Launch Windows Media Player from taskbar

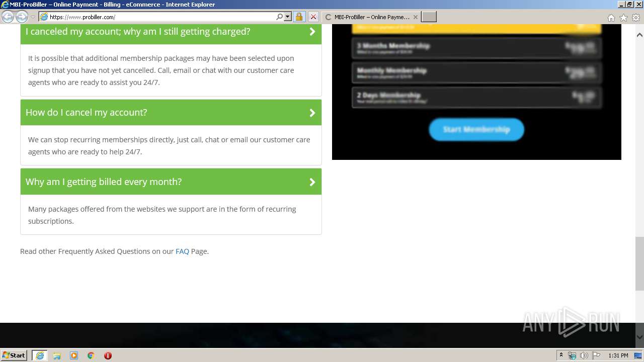74,355
